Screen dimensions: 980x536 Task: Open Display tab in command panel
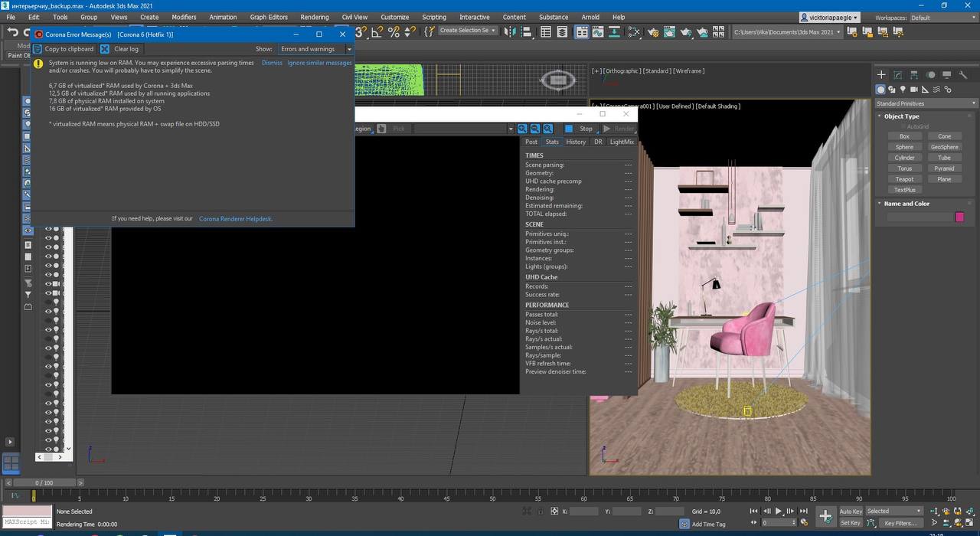[x=947, y=74]
